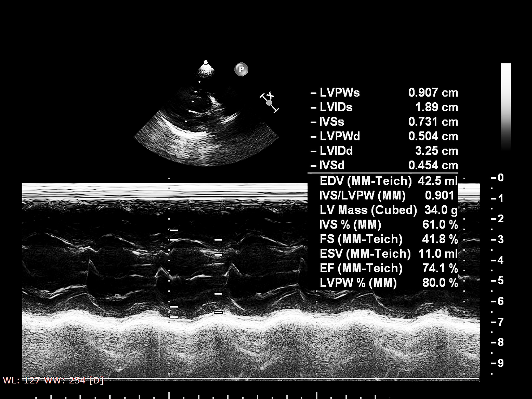
Task: Click the LV Mass (Cubed) 34.0 g result
Action: (x=389, y=210)
